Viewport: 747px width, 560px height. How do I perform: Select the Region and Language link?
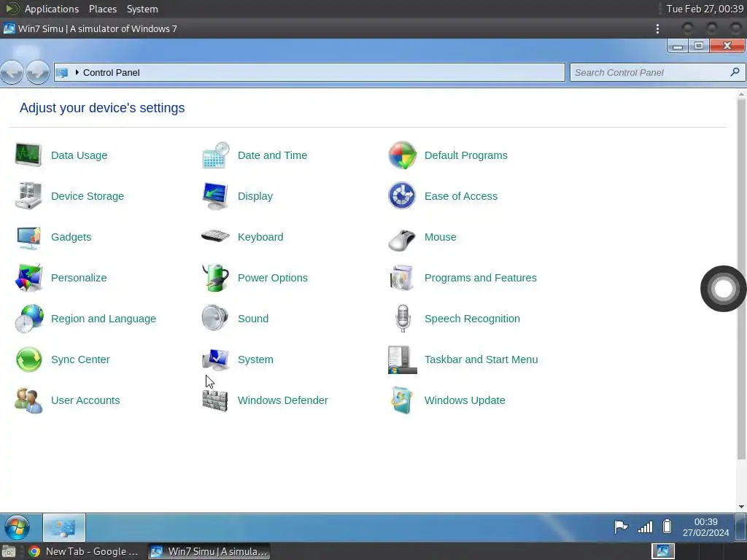click(104, 319)
